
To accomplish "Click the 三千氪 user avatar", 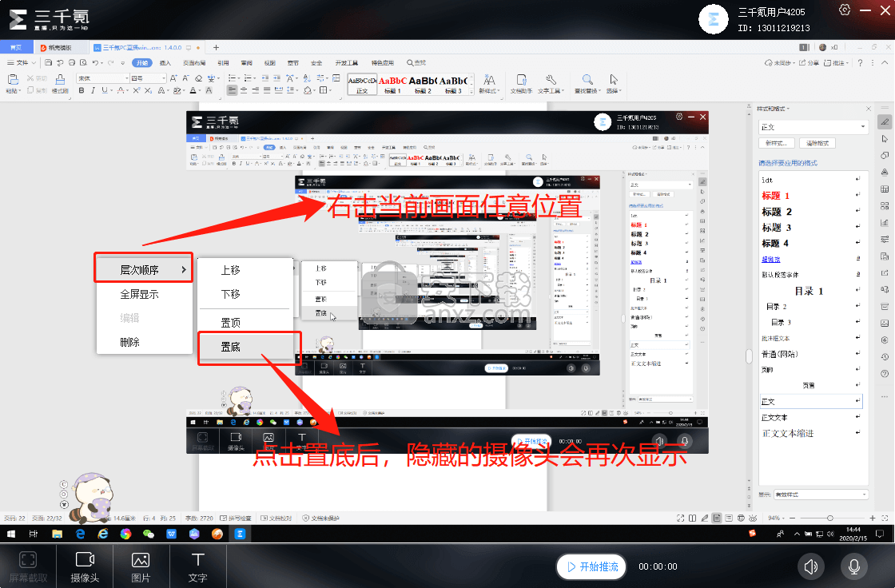I will [x=714, y=19].
